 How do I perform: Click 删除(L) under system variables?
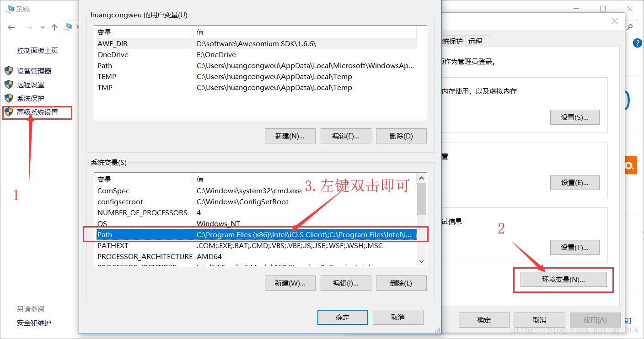pos(401,283)
